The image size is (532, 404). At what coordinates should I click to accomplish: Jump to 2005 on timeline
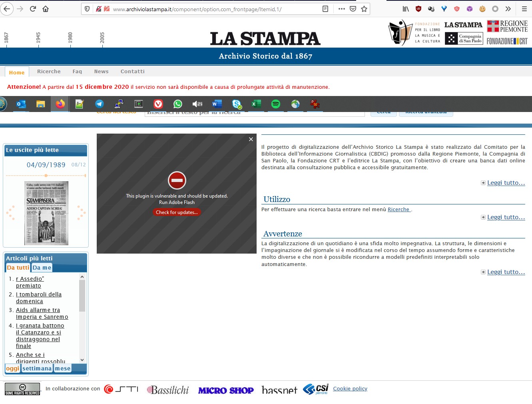[x=102, y=38]
